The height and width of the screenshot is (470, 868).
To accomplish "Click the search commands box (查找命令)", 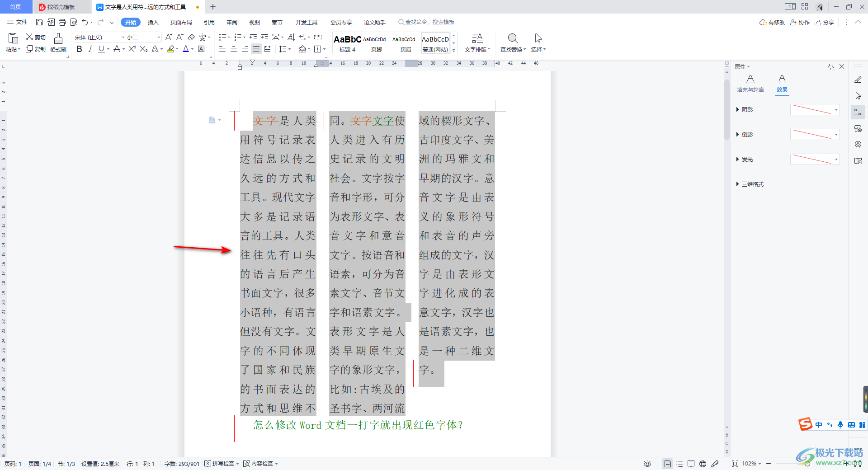I will click(x=426, y=22).
